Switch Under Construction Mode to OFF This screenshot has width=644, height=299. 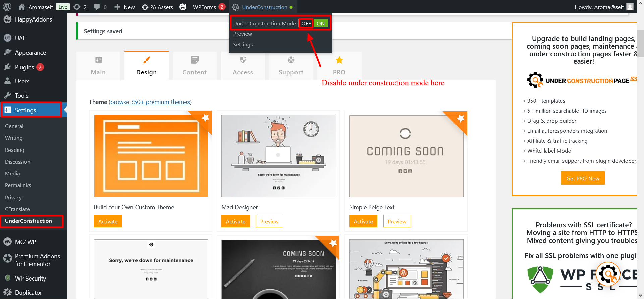[x=306, y=23]
